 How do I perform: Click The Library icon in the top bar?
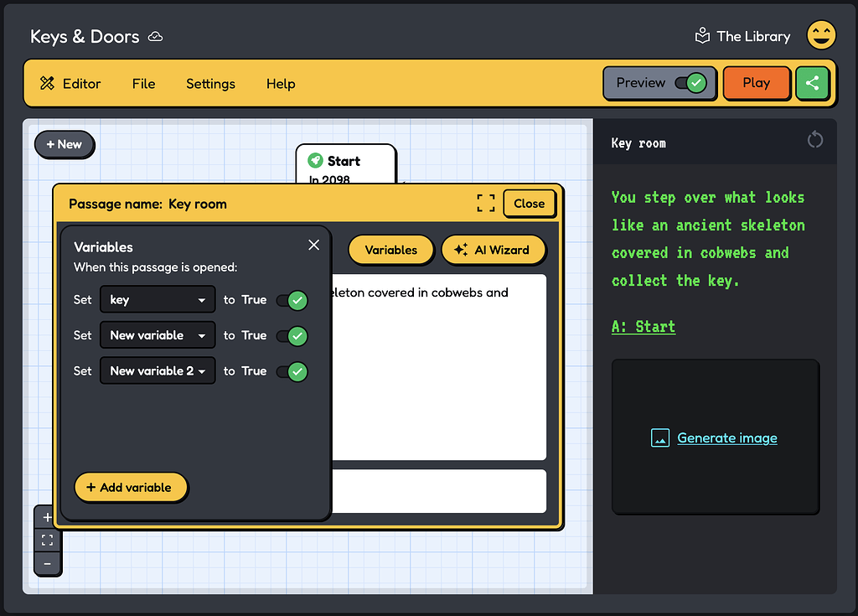coord(702,35)
